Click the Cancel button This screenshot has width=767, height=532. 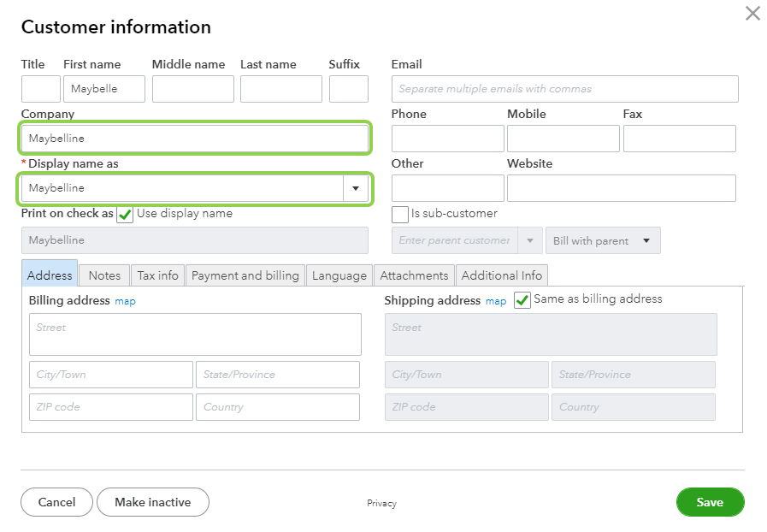(56, 502)
